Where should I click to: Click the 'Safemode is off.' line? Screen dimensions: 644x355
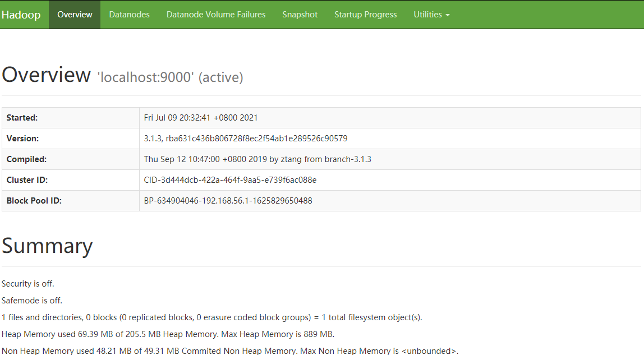pyautogui.click(x=32, y=301)
